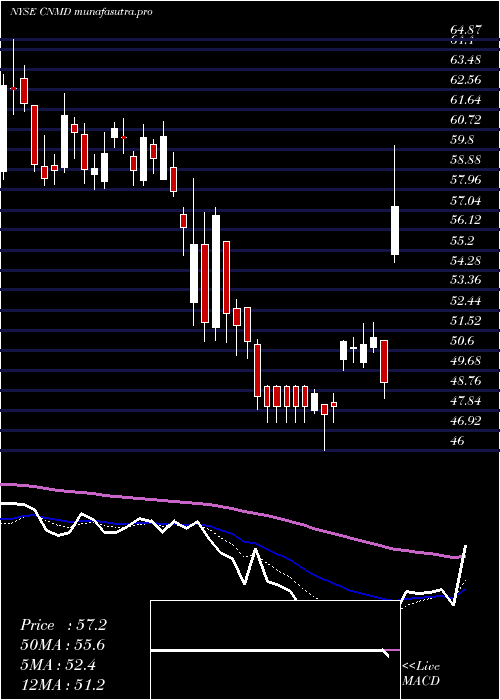Click the Price : 57.2 readout

coord(63,625)
